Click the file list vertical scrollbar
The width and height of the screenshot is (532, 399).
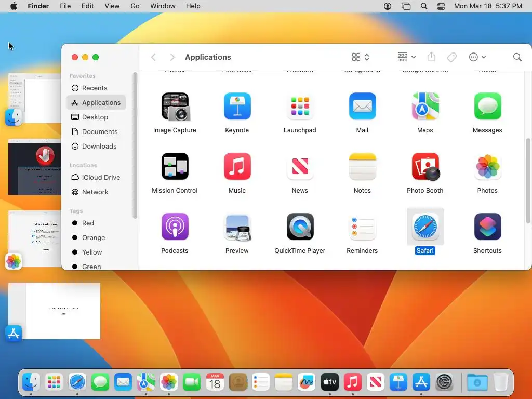528,181
